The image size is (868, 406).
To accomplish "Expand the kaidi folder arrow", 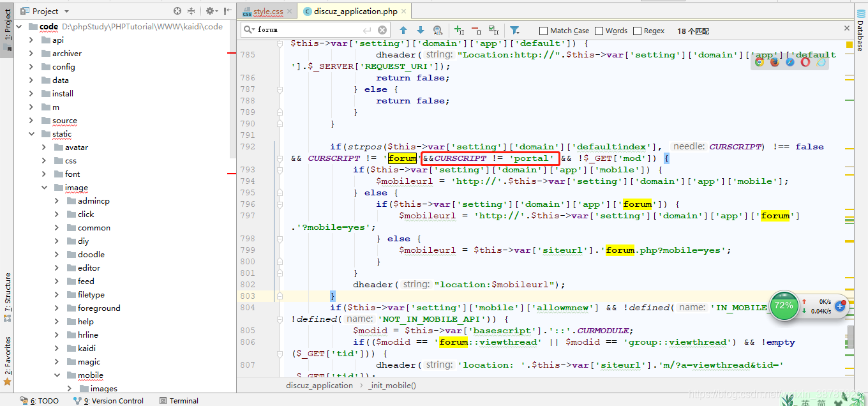I will 57,349.
